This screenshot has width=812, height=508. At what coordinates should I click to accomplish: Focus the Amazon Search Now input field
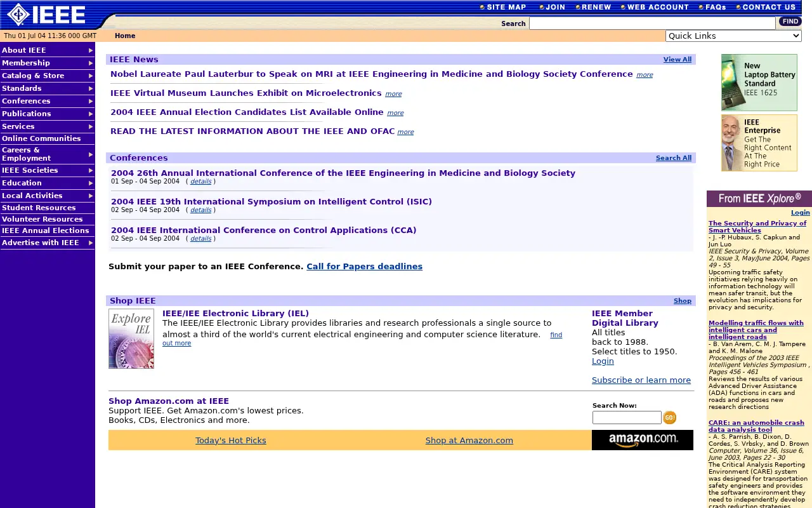[627, 417]
